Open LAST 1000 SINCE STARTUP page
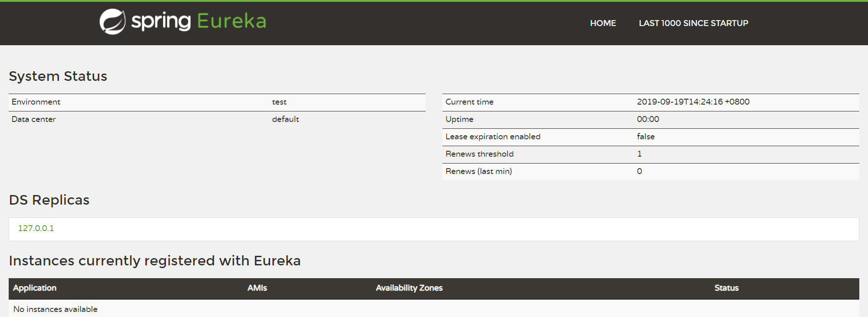Viewport: 868px width, 317px height. tap(693, 23)
